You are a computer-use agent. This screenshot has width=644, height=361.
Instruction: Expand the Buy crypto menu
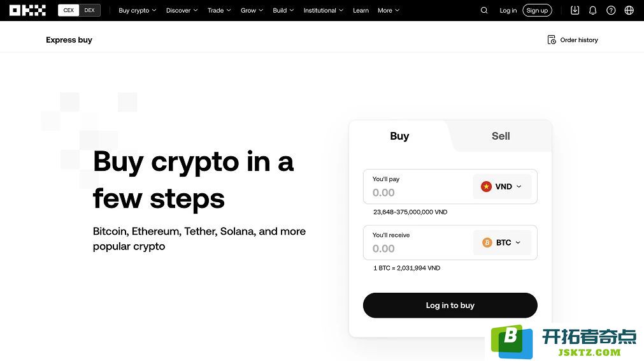(x=137, y=10)
